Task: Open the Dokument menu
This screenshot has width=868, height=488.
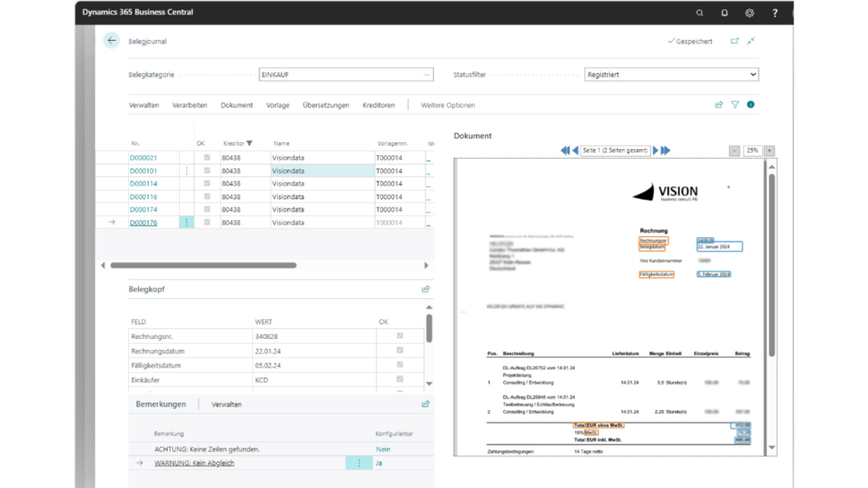Action: click(236, 105)
